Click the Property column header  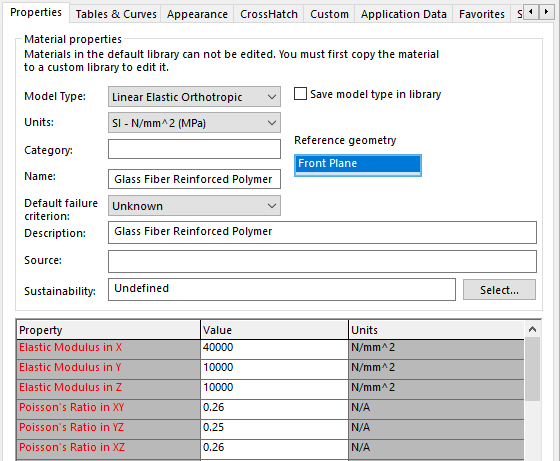[109, 330]
